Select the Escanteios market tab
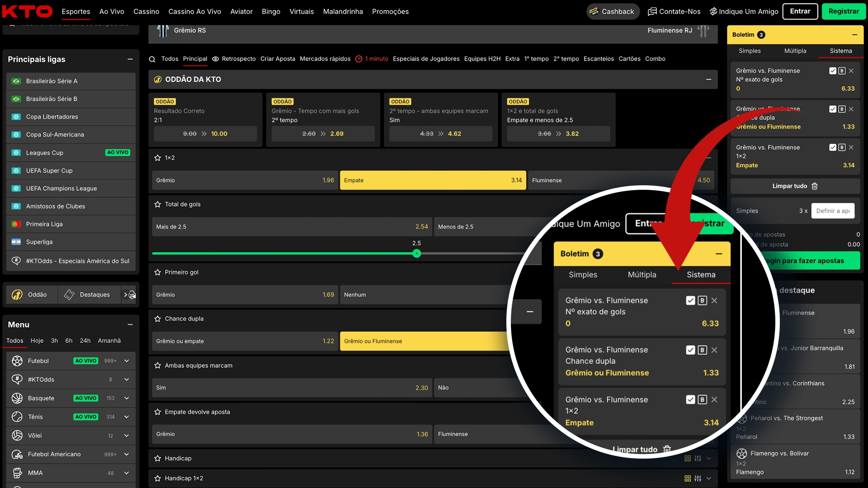 tap(599, 59)
